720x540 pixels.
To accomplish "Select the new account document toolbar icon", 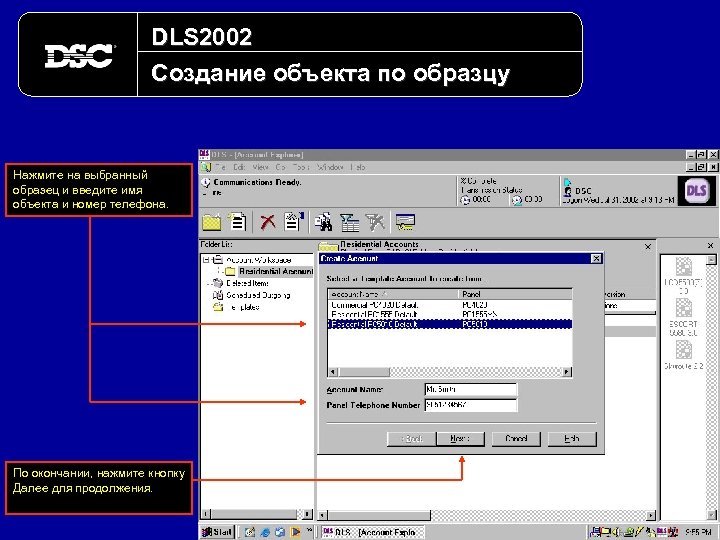I will [237, 222].
